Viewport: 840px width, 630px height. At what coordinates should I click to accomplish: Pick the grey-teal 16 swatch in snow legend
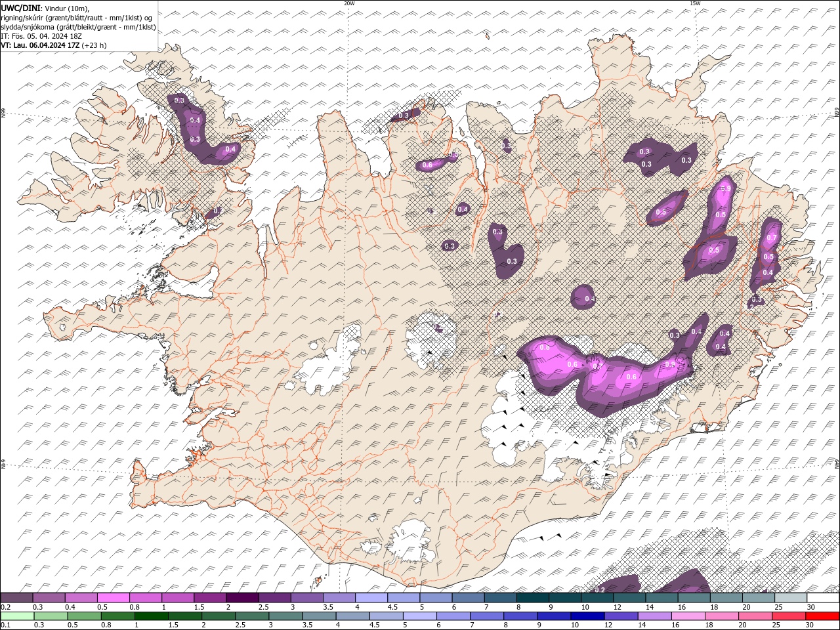[x=694, y=598]
